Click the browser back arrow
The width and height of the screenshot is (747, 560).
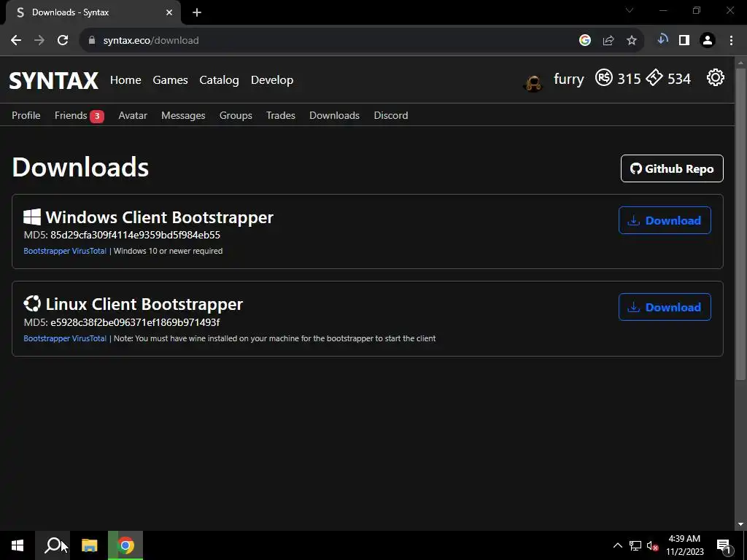pyautogui.click(x=16, y=41)
